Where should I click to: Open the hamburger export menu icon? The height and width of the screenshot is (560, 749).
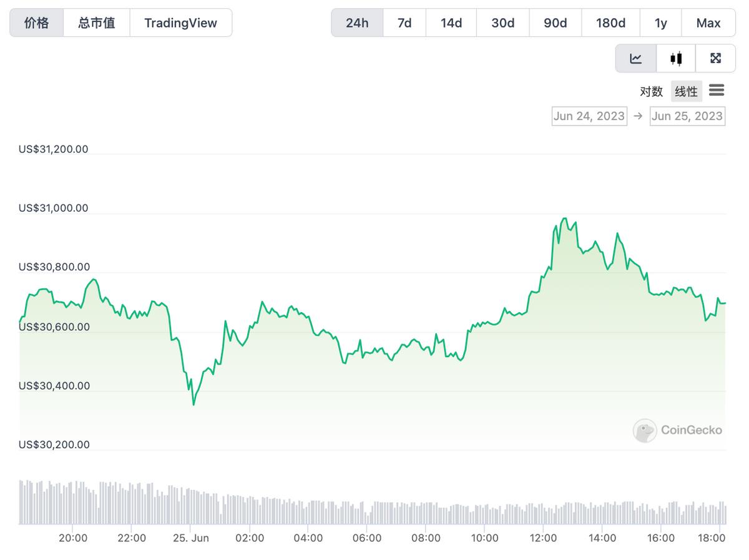[x=717, y=91]
